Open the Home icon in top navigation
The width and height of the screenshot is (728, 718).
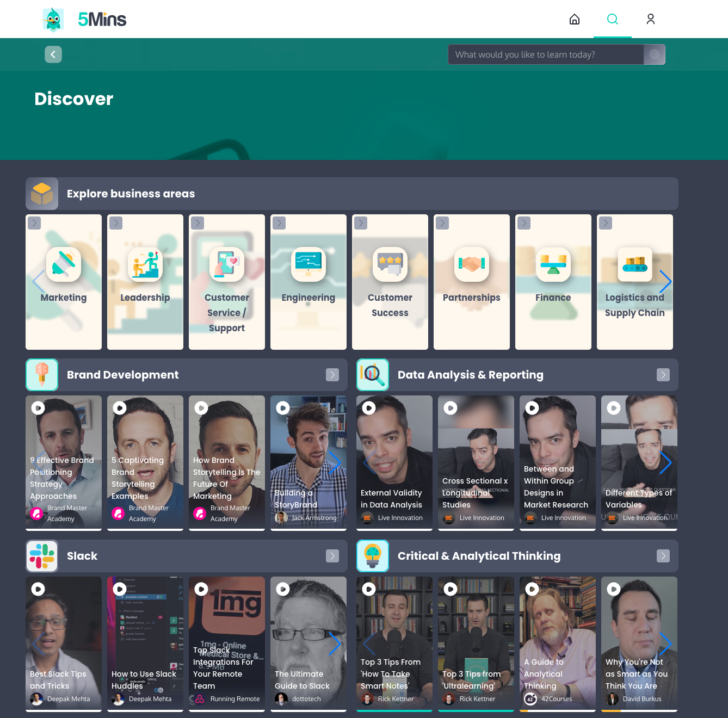coord(575,20)
